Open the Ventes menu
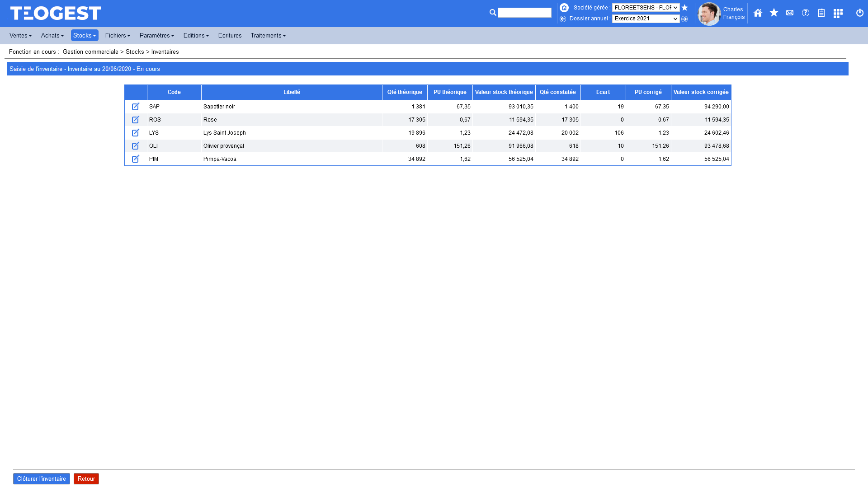Viewport: 868px width, 488px height. (x=20, y=36)
